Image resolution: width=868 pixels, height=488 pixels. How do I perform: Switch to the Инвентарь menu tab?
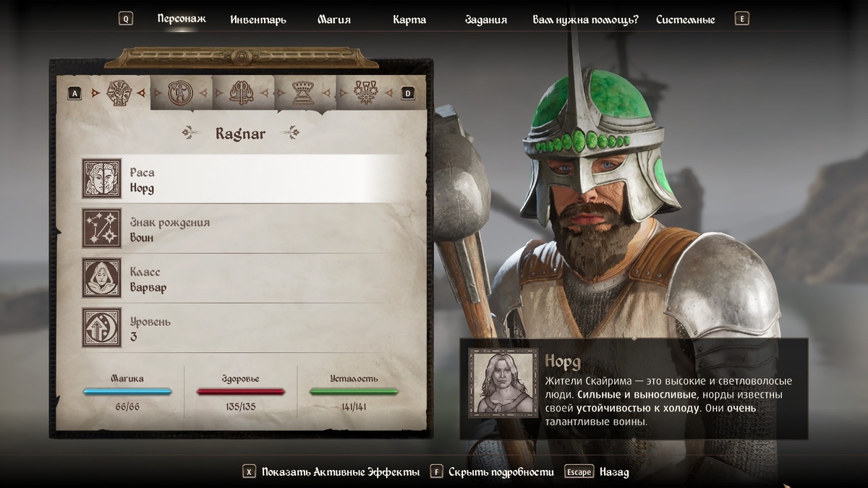(x=258, y=20)
